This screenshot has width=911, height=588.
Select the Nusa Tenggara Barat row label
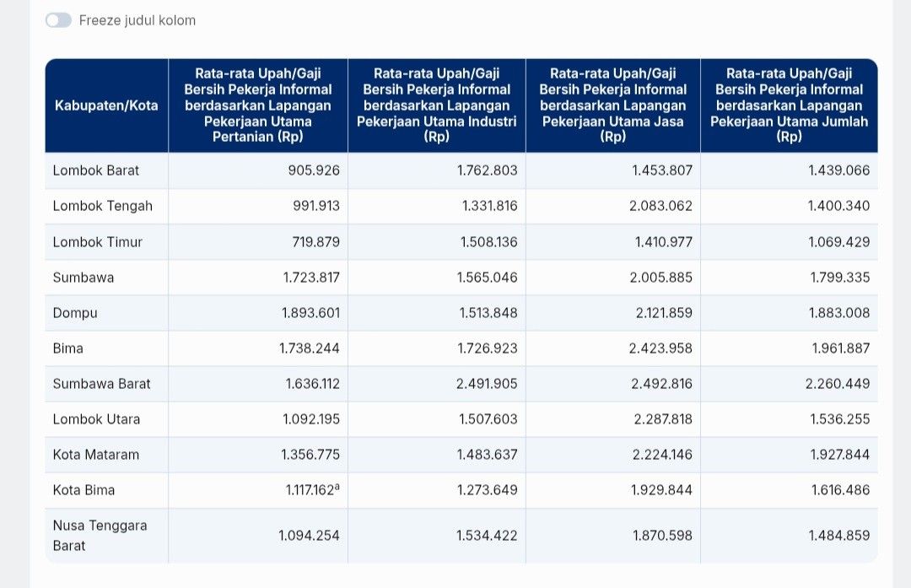100,535
